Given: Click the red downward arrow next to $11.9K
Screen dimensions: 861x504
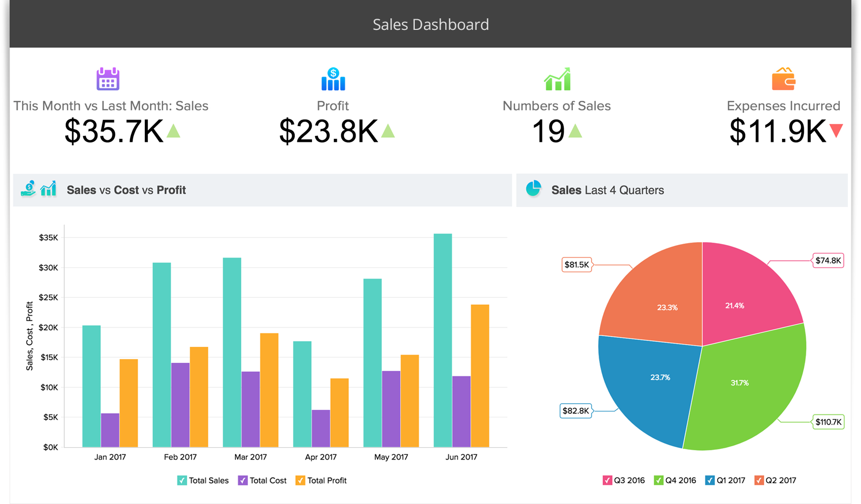Looking at the screenshot, I should (x=837, y=131).
